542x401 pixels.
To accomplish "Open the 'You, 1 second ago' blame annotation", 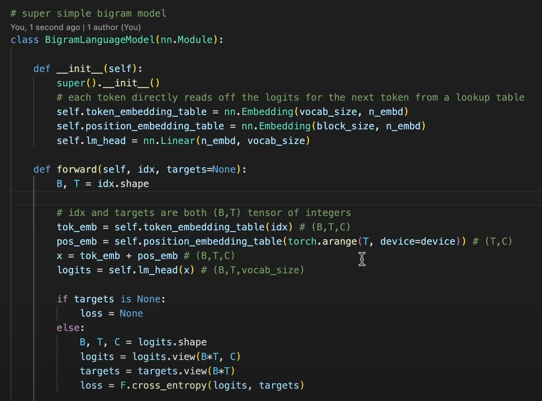I will (x=45, y=27).
